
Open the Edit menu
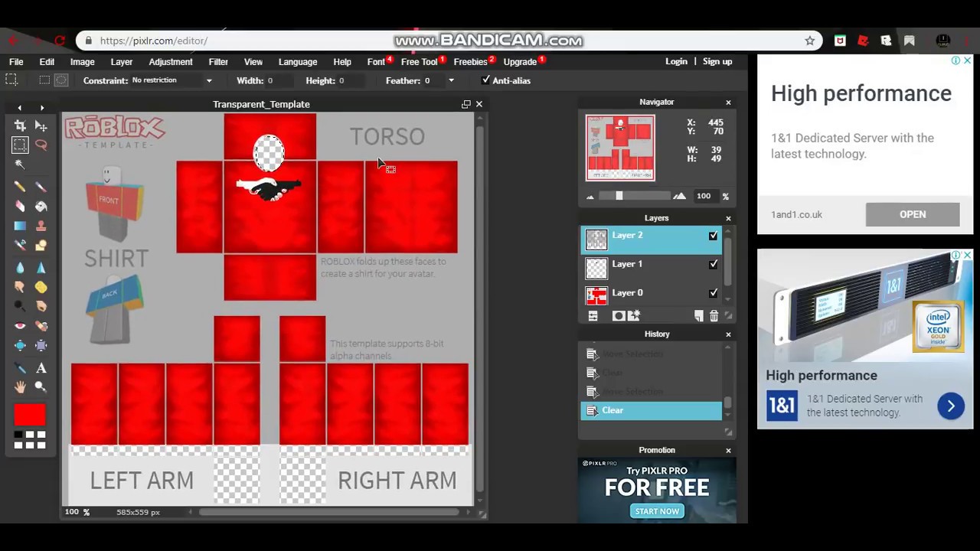[x=47, y=62]
